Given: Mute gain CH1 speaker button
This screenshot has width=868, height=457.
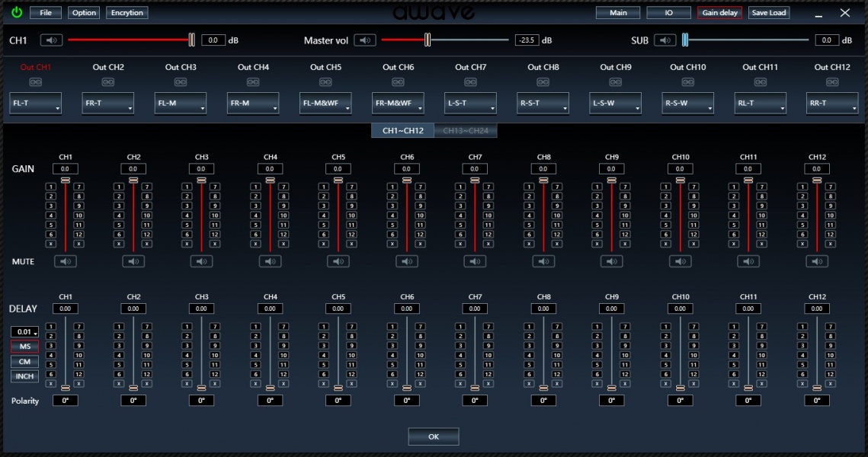Looking at the screenshot, I should pyautogui.click(x=66, y=261).
